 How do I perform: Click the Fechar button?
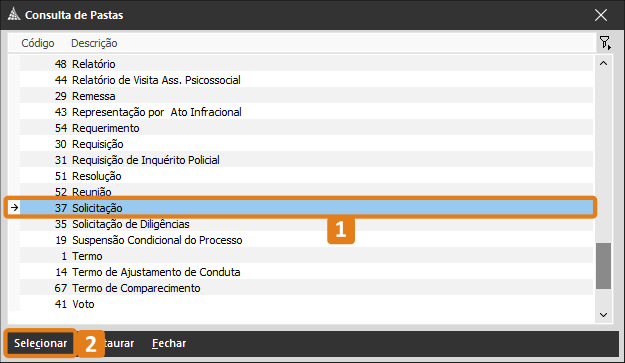click(x=169, y=343)
